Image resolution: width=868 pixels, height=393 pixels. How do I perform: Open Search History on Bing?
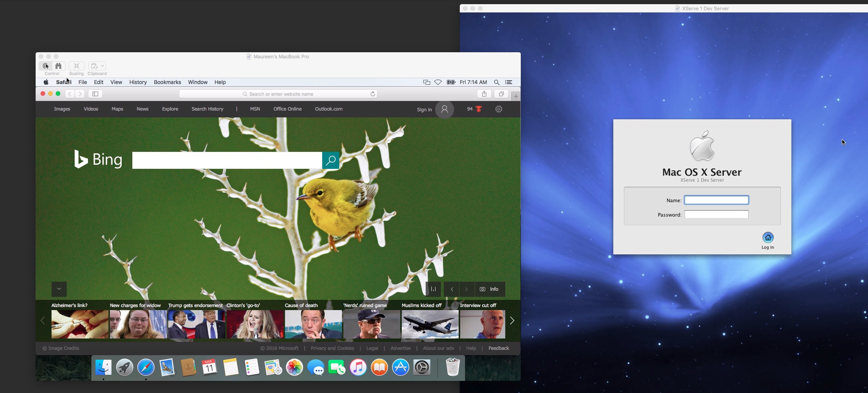207,109
